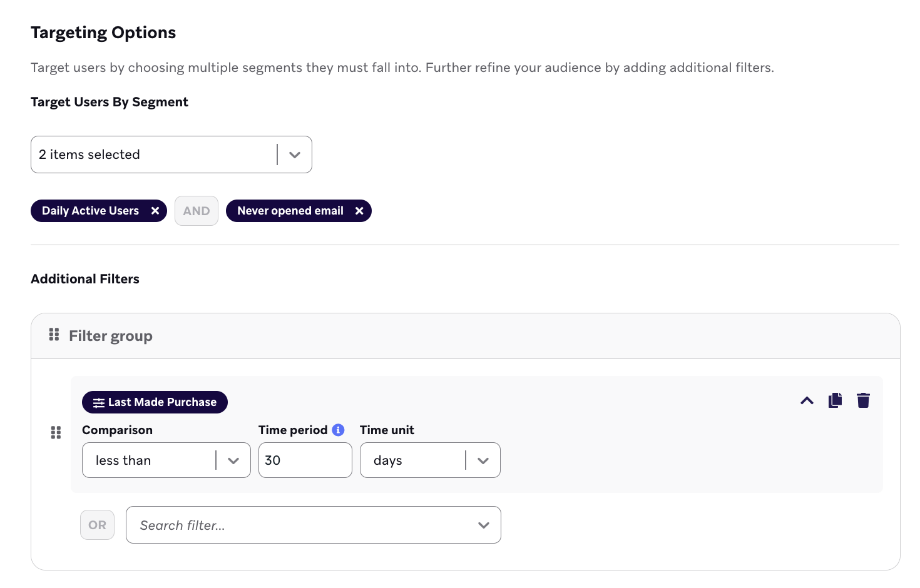This screenshot has width=920, height=588.
Task: Open the segment selection dropdown
Action: point(295,155)
